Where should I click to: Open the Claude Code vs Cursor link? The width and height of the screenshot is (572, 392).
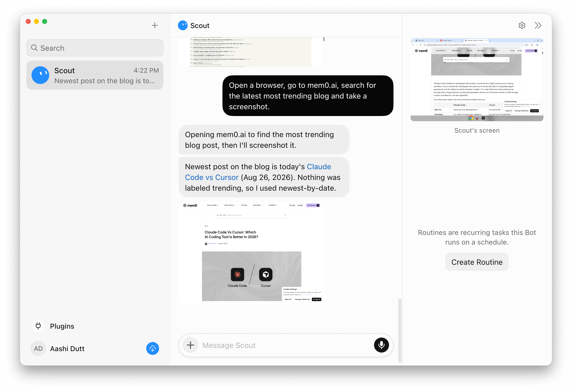[x=258, y=172]
